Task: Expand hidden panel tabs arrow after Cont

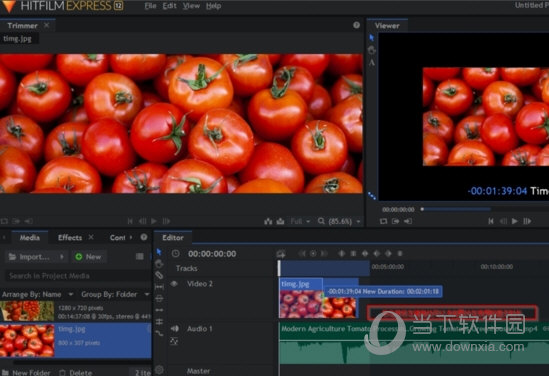Action: click(131, 237)
